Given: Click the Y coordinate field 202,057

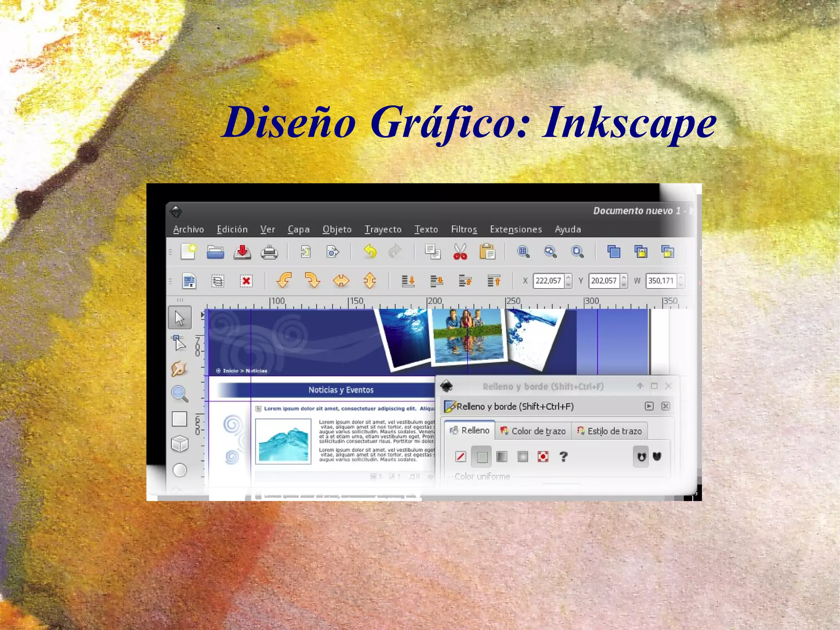Looking at the screenshot, I should [604, 281].
